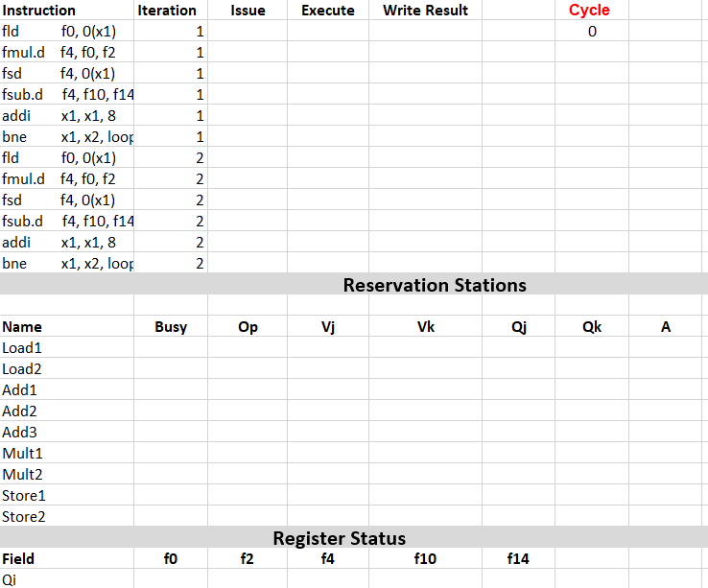The height and width of the screenshot is (588, 708).
Task: Select the iteration 2 'addi x1, x1, 8' cell
Action: (67, 243)
